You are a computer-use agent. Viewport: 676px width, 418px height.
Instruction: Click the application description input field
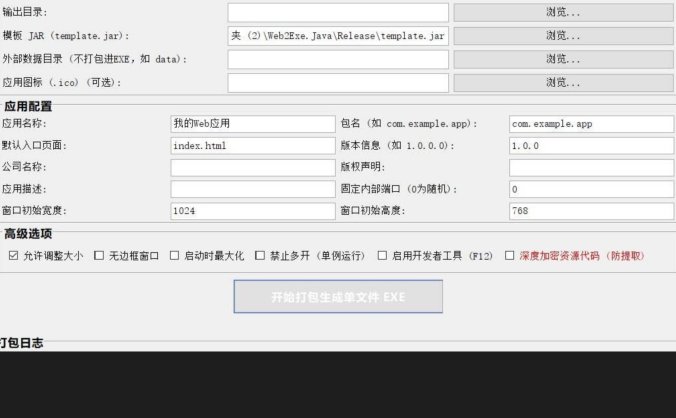pos(253,189)
